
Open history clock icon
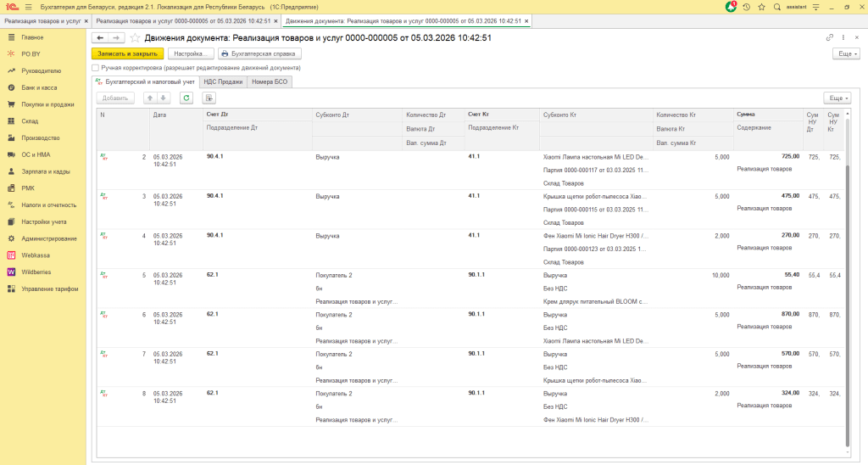(x=746, y=7)
